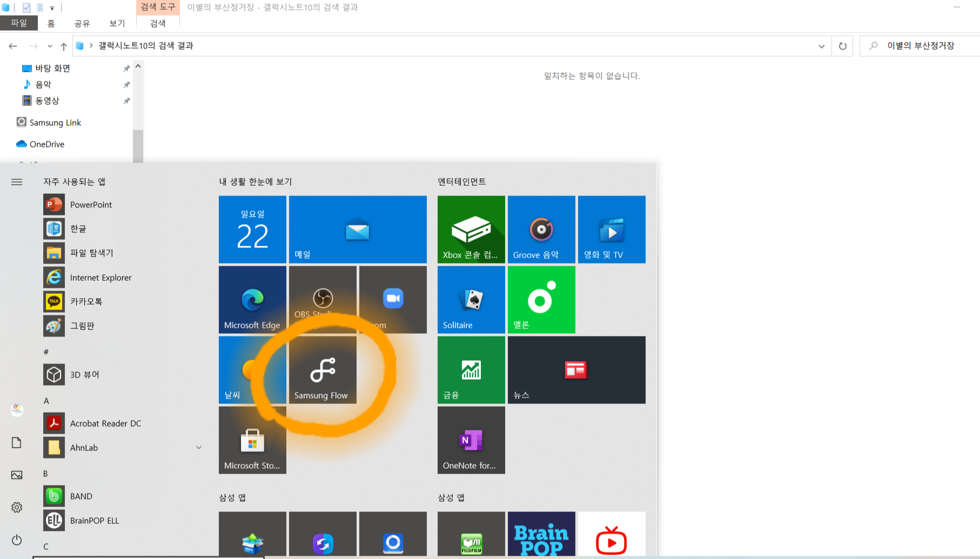
Task: Expand the AhnLab folder chevron
Action: [199, 448]
